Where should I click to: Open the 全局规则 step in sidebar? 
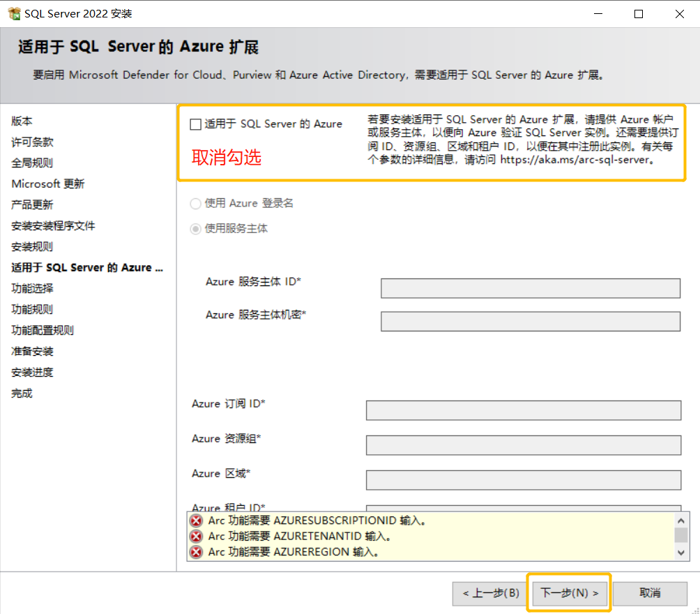pos(32,163)
